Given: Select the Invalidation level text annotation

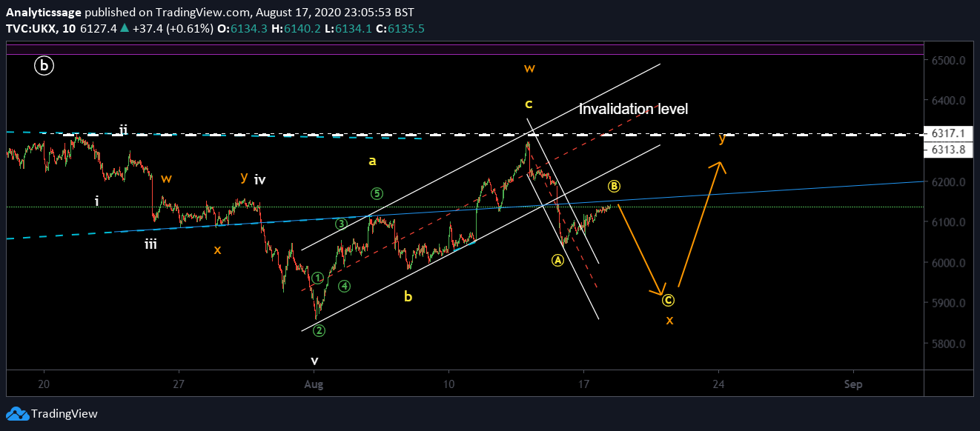Looking at the screenshot, I should click(633, 109).
